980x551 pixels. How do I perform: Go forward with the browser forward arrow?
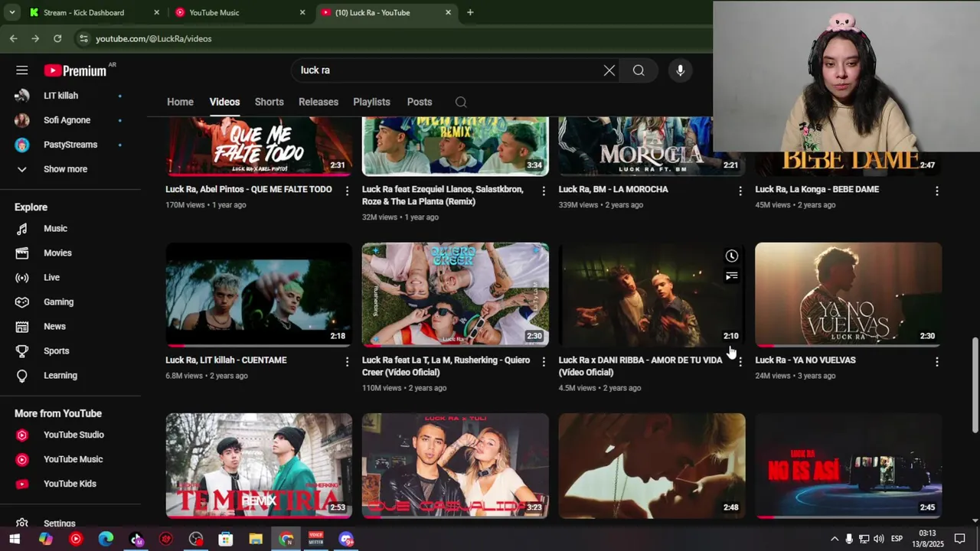(35, 38)
